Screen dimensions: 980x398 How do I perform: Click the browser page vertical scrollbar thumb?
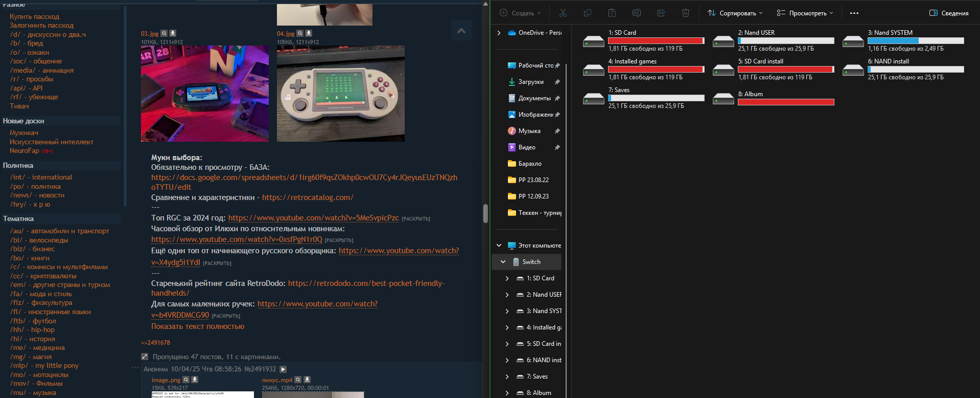pos(485,213)
